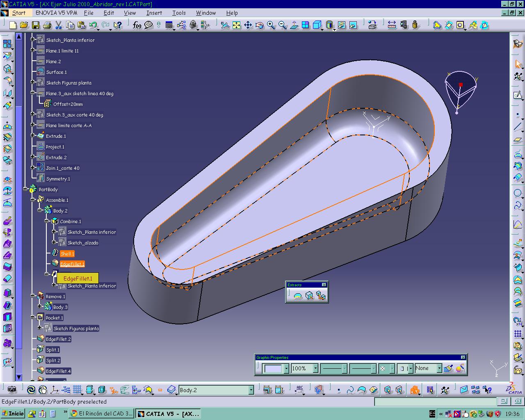Click the Copy icon
525x420 pixels.
(x=70, y=25)
